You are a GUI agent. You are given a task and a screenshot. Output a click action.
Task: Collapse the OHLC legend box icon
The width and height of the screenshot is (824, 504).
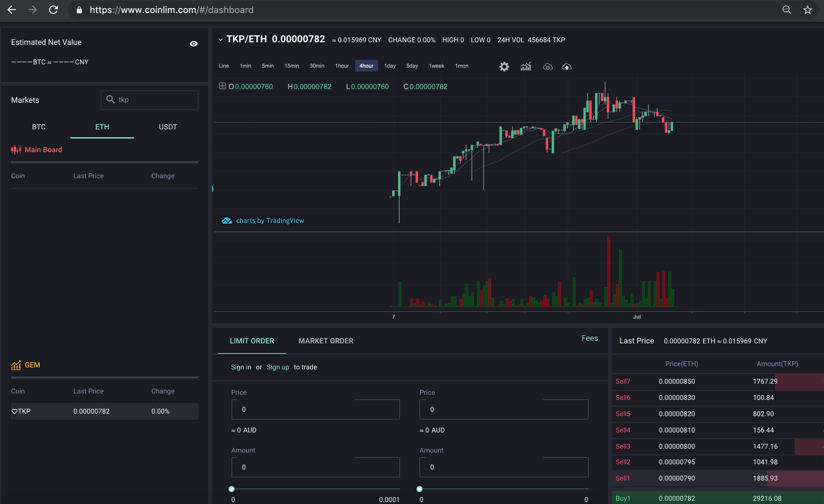(222, 86)
